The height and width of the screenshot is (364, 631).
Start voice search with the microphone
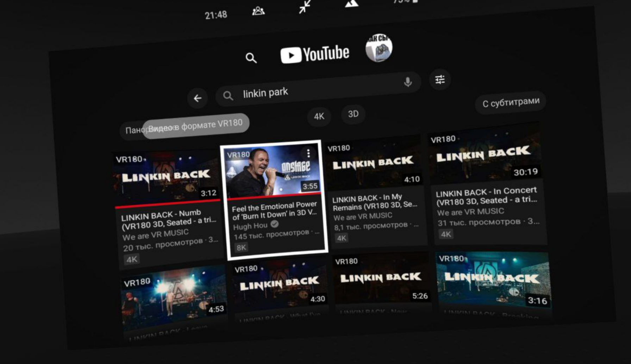[x=408, y=82]
